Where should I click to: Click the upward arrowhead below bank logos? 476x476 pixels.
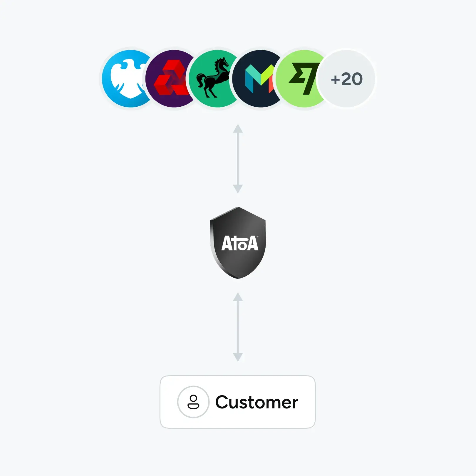click(x=238, y=128)
